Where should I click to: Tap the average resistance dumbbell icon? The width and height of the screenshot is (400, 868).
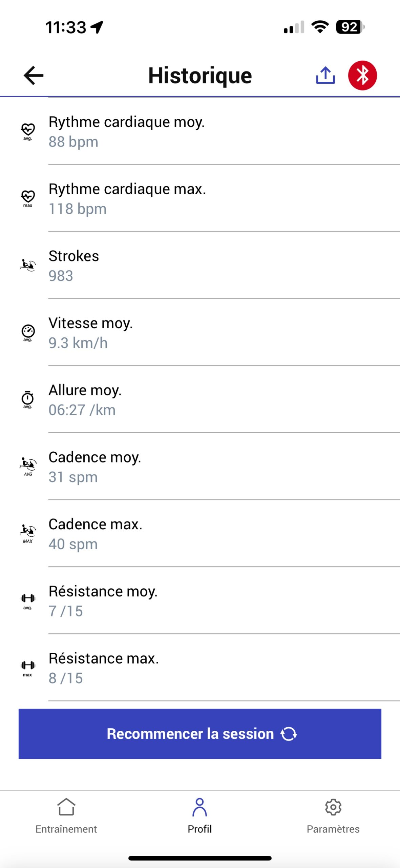click(28, 601)
